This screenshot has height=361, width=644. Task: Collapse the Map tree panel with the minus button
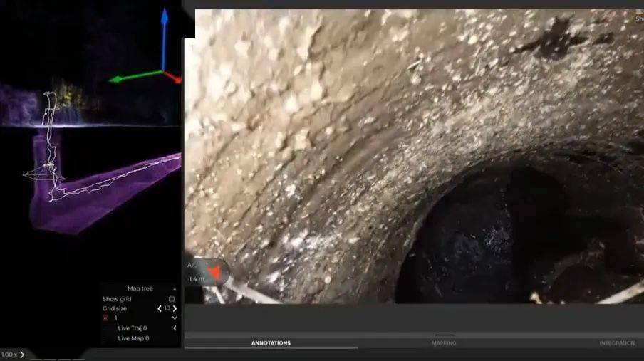coord(175,288)
